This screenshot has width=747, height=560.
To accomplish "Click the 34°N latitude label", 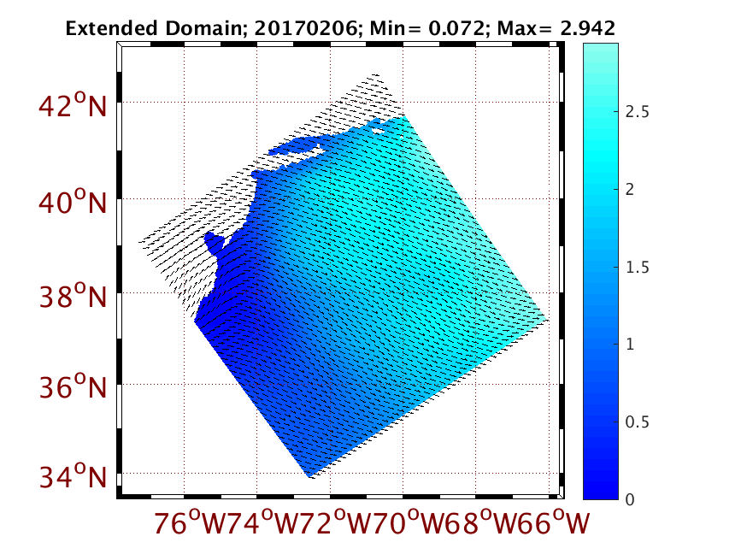I will [x=72, y=476].
